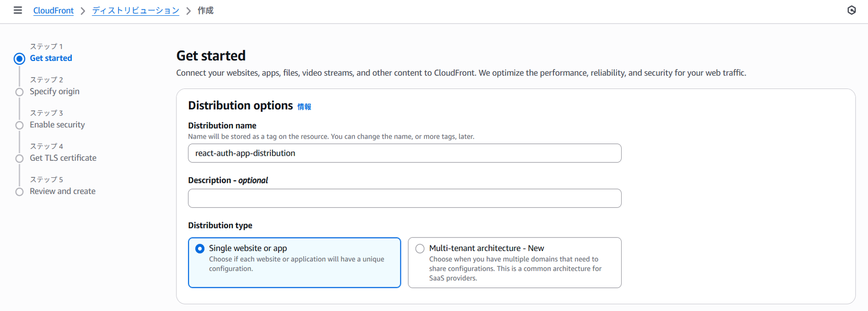The image size is (868, 311).
Task: Click the Description optional input field
Action: [405, 198]
